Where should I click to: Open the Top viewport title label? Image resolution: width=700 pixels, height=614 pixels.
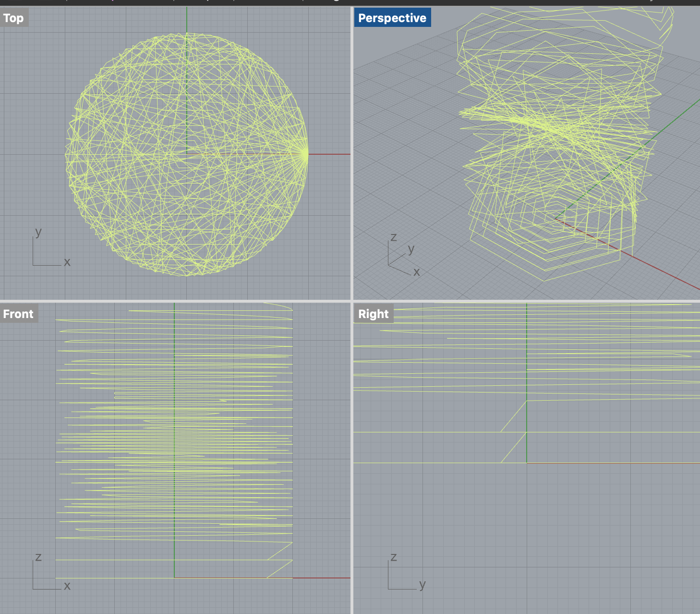click(x=14, y=18)
